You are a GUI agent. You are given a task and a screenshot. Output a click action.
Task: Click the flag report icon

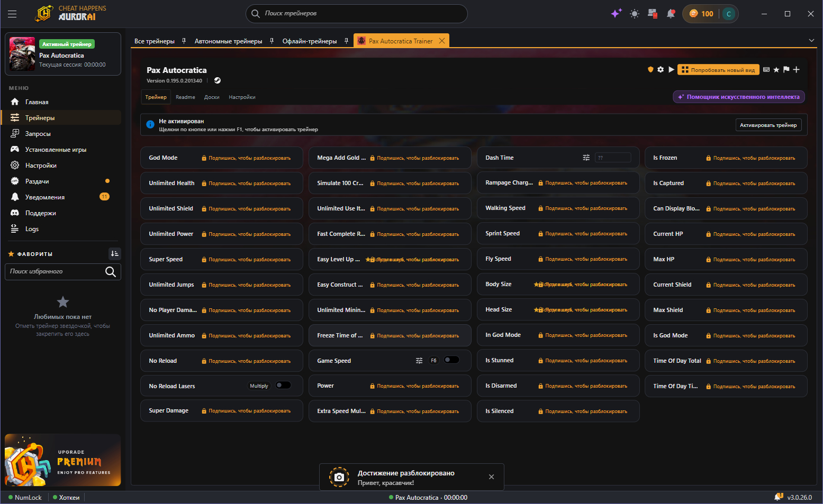pos(786,69)
